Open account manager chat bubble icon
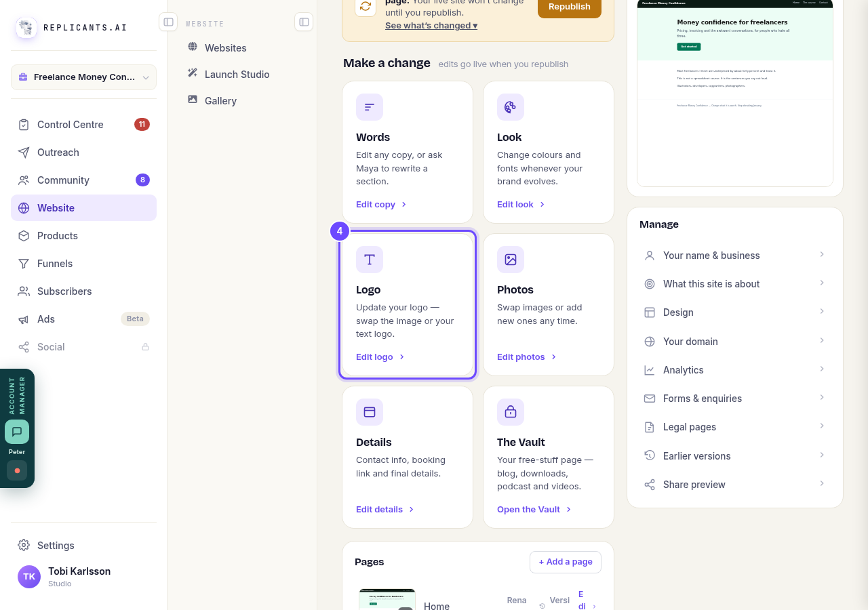This screenshot has width=868, height=610. point(17,432)
